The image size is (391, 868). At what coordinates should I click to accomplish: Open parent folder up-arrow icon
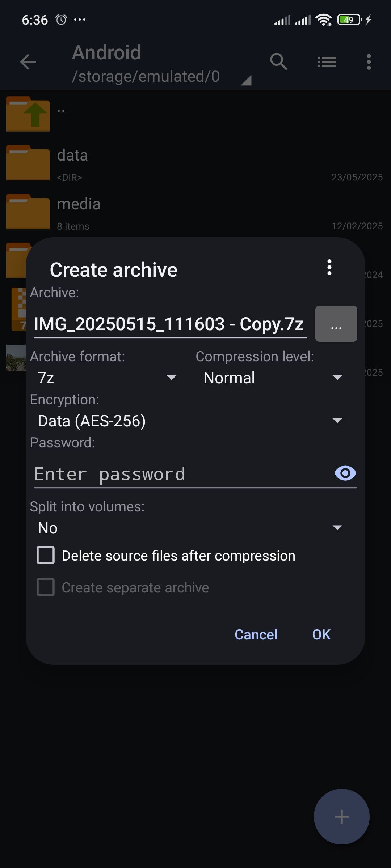[x=28, y=114]
